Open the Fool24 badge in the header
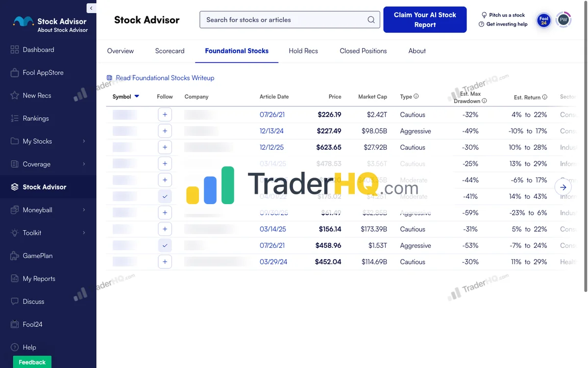 (x=543, y=20)
